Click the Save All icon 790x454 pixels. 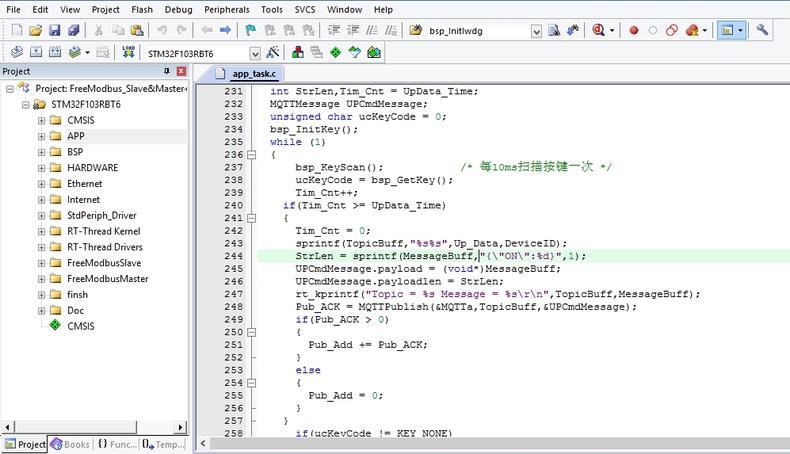click(74, 30)
